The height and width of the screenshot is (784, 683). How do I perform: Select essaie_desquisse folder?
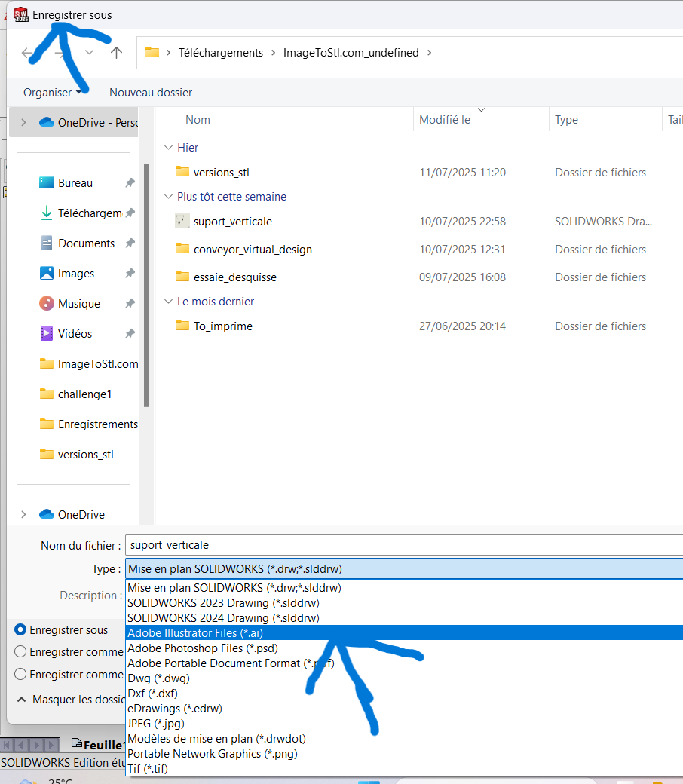tap(234, 277)
